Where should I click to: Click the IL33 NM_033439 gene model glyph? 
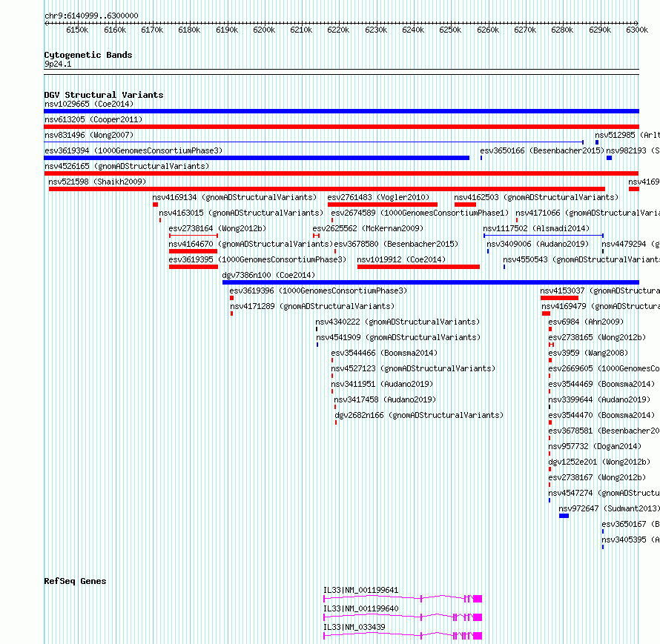click(x=403, y=636)
